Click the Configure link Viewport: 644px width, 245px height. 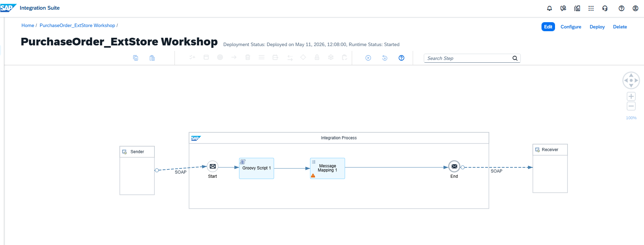click(x=571, y=27)
